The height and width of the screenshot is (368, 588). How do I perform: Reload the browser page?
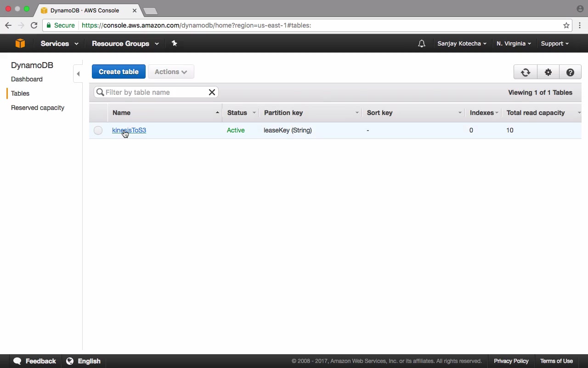point(34,25)
